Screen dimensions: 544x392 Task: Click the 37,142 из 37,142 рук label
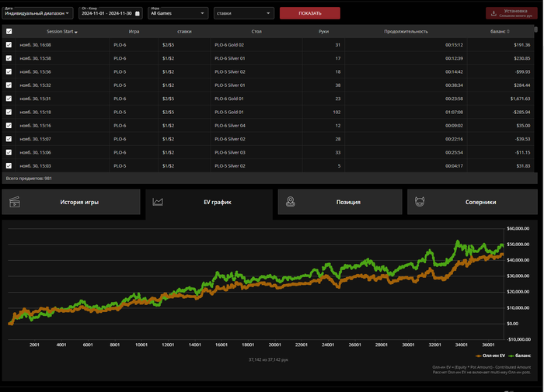coord(268,359)
